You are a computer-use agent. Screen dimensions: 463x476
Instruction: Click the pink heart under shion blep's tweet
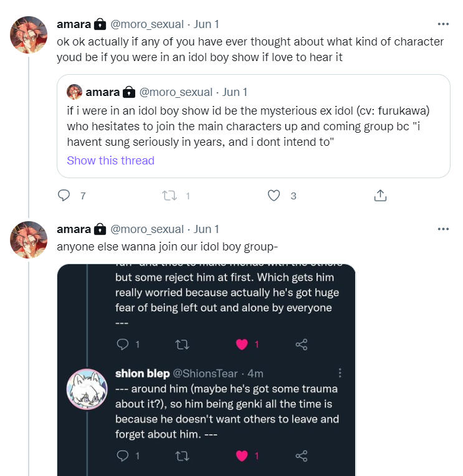tap(242, 456)
